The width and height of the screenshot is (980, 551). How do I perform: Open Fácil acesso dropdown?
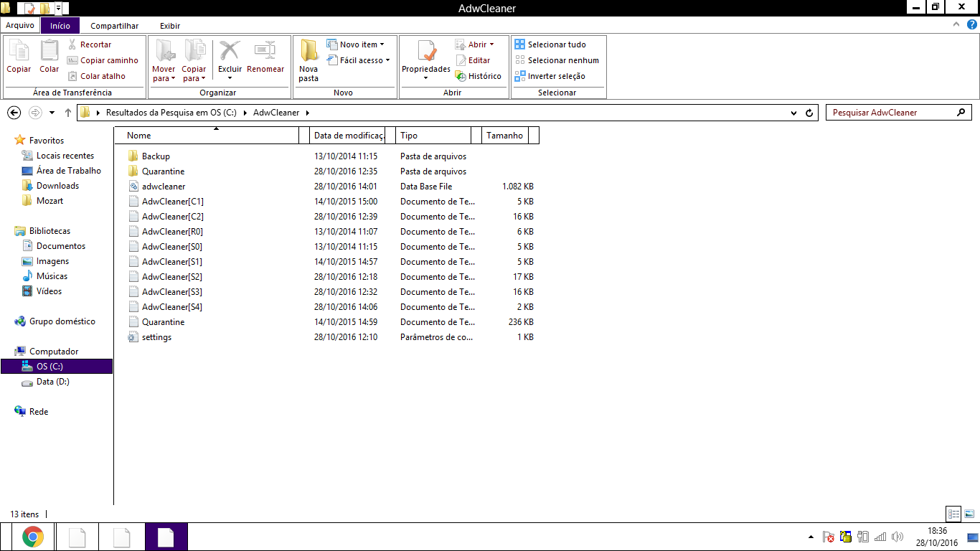(358, 60)
